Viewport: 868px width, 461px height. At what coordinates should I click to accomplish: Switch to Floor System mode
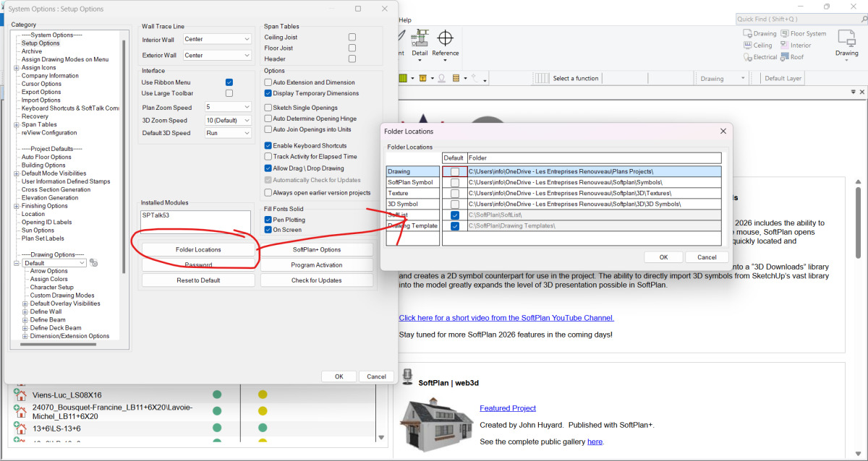point(803,33)
